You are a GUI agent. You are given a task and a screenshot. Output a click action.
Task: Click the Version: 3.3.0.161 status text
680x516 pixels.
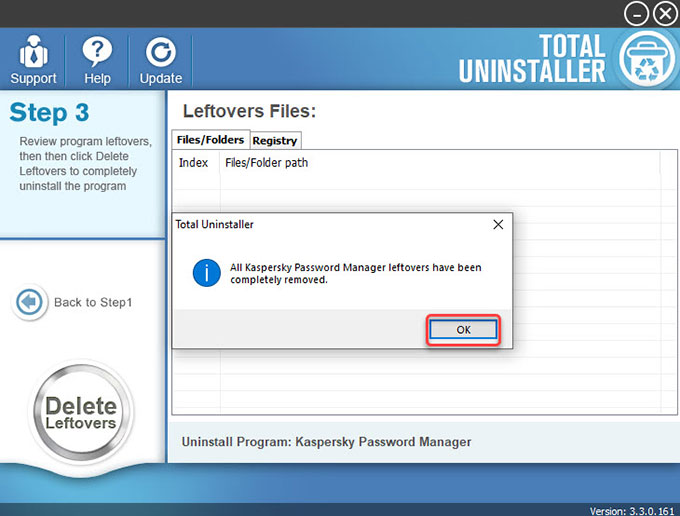[x=632, y=511]
